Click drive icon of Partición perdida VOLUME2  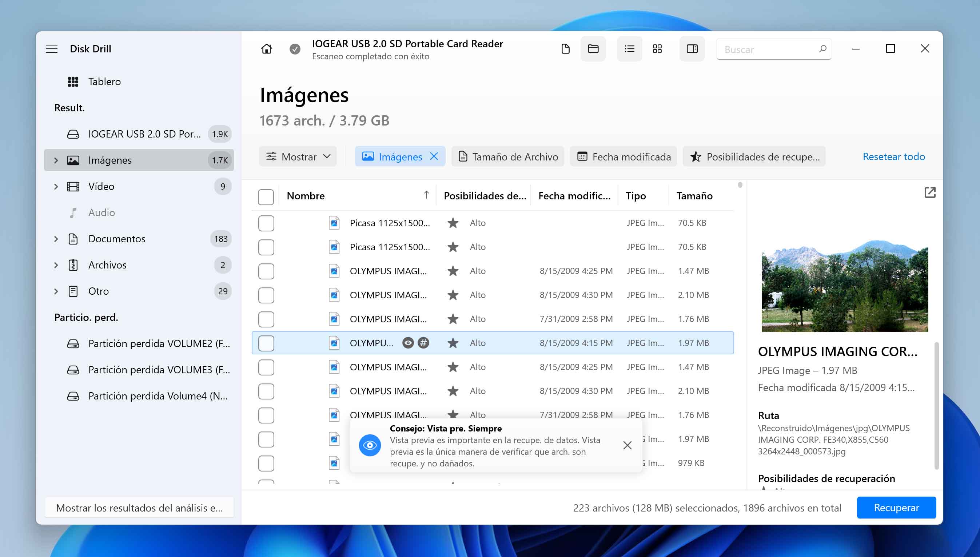73,344
